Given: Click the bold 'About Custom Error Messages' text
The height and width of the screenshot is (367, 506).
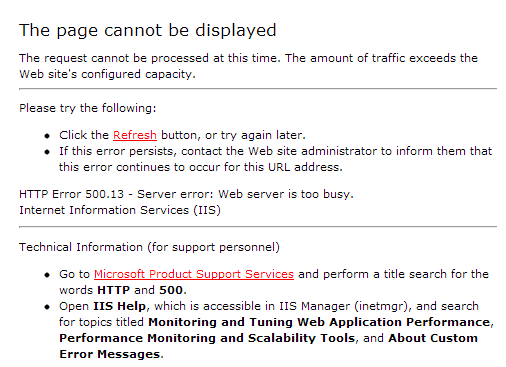Looking at the screenshot, I should coord(268,346).
